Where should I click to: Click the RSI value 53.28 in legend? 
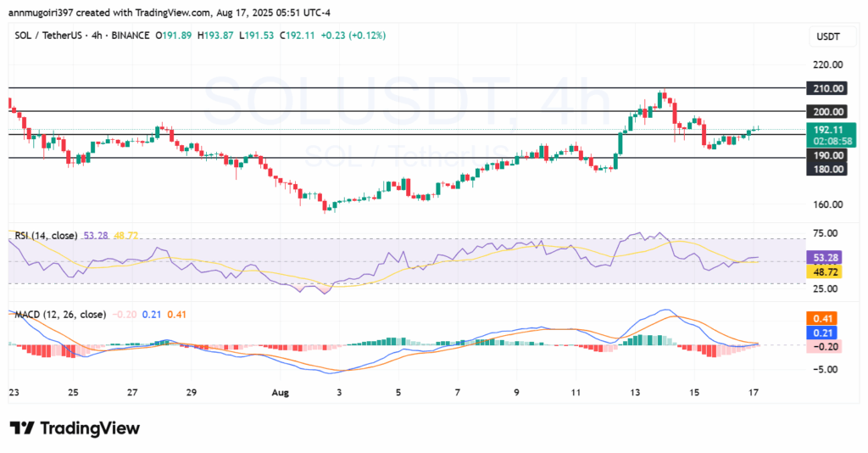pyautogui.click(x=96, y=235)
